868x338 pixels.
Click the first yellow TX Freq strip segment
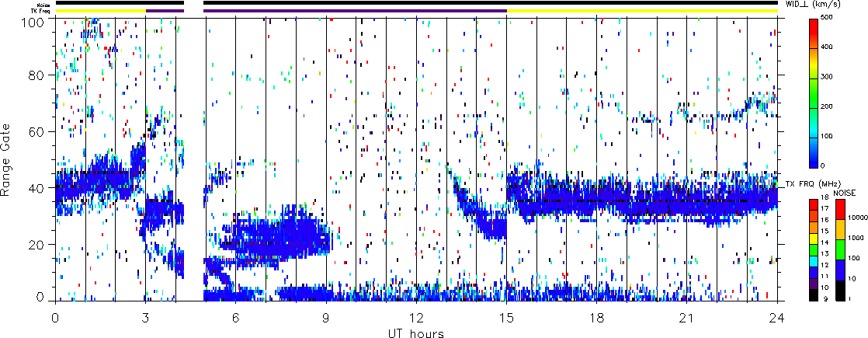(100, 11)
